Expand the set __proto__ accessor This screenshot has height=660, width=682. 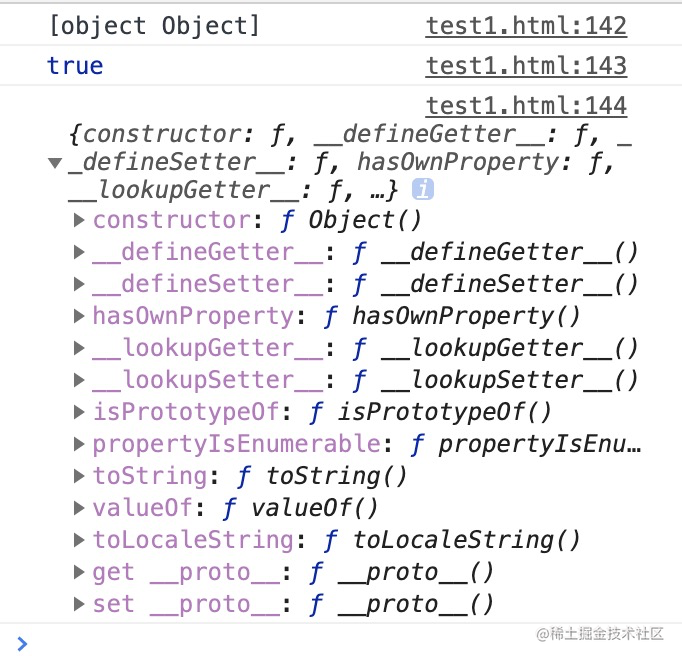point(79,604)
